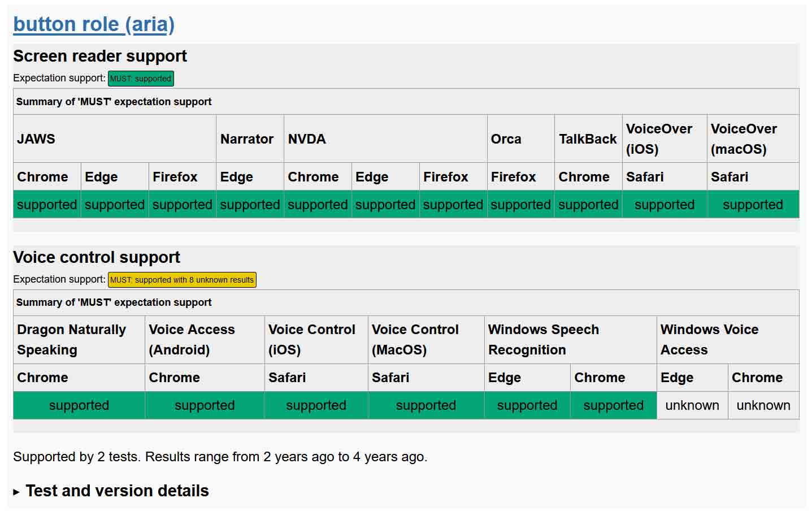812x511 pixels.
Task: Click the Edge subheader under Windows Voice Access
Action: tap(692, 378)
